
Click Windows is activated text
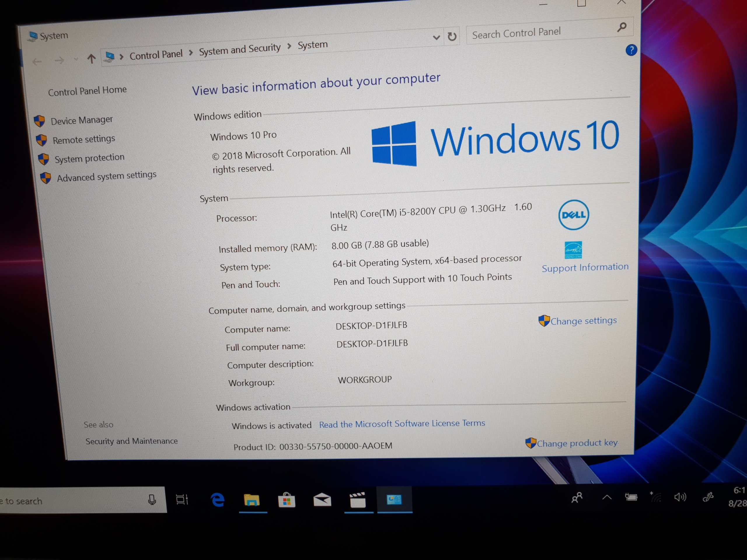click(x=271, y=426)
